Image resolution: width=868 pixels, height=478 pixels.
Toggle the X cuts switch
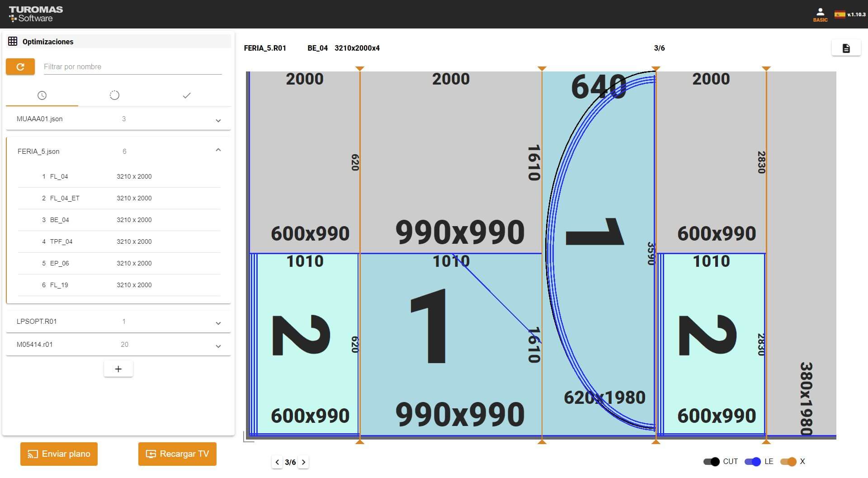coord(788,462)
